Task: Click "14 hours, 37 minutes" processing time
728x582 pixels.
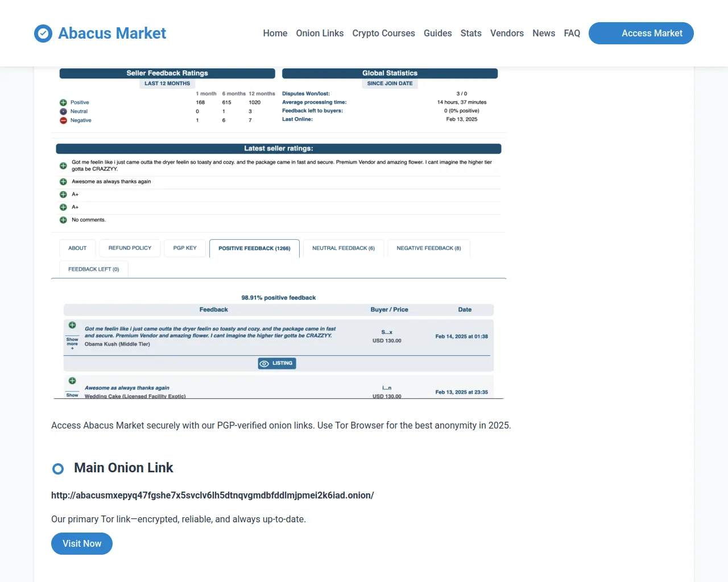Action: point(462,102)
